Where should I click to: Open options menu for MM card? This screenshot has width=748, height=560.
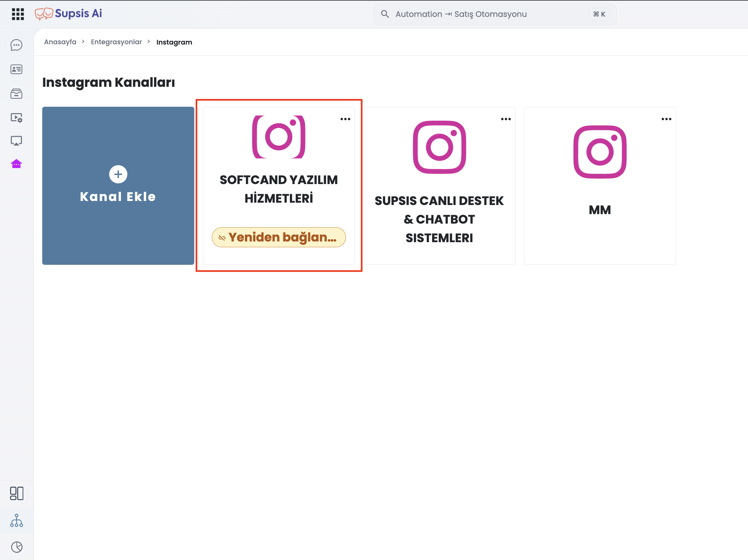(x=667, y=119)
